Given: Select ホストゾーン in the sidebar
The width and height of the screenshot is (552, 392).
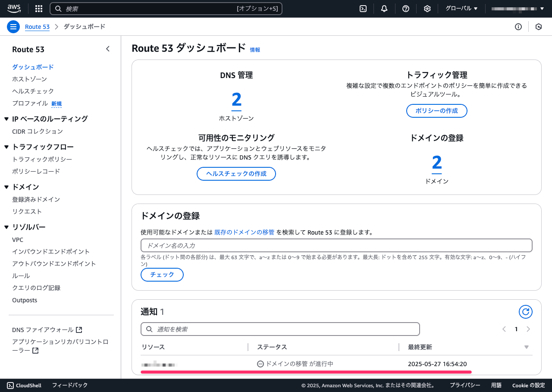Looking at the screenshot, I should tap(30, 79).
